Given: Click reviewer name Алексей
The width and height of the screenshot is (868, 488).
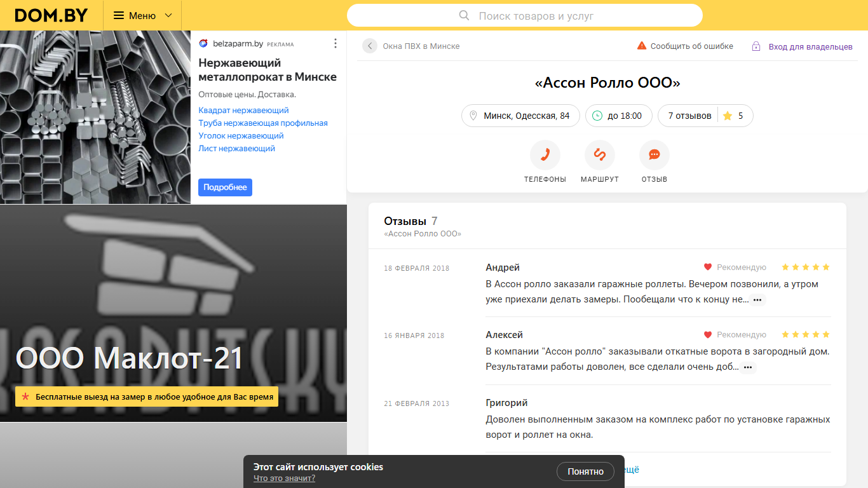Looking at the screenshot, I should (505, 335).
